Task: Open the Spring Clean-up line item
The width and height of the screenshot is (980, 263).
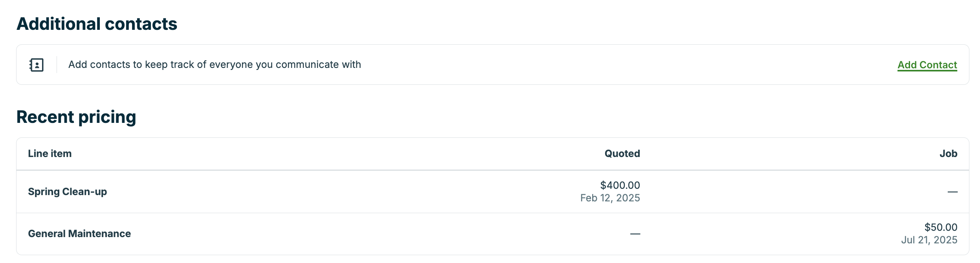Action: point(68,191)
